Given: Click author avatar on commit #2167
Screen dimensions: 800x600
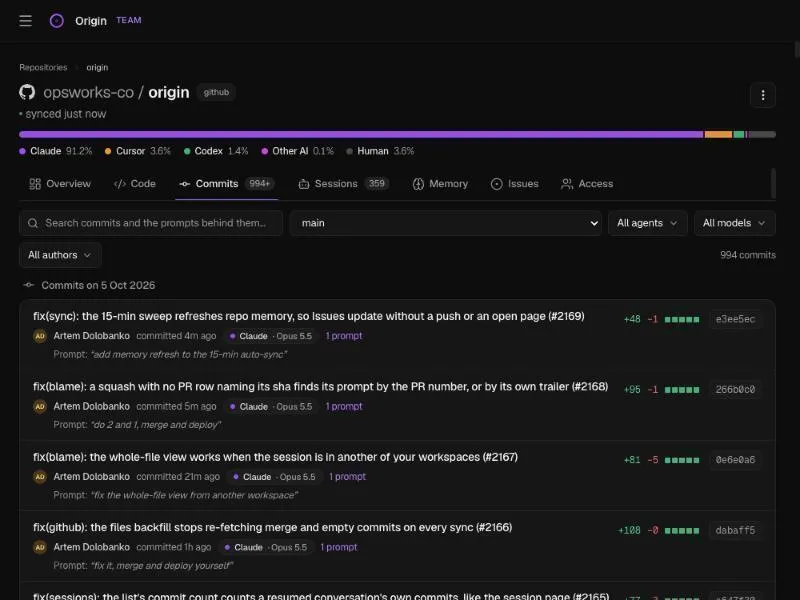Looking at the screenshot, I should [x=40, y=477].
